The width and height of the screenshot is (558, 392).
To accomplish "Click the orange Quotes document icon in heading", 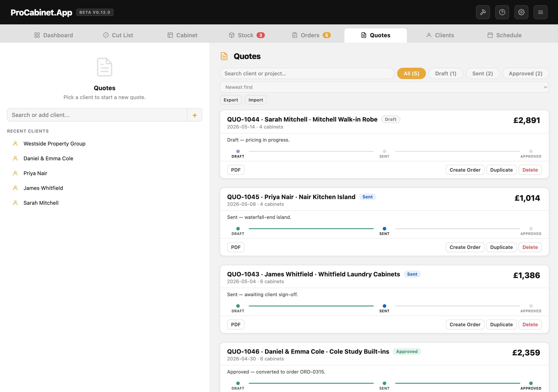I will click(224, 56).
